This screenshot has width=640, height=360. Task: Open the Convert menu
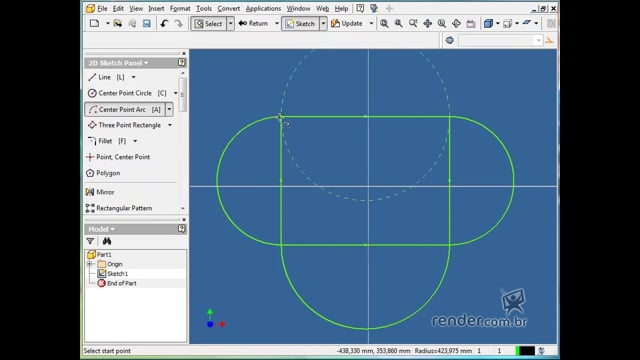[229, 8]
